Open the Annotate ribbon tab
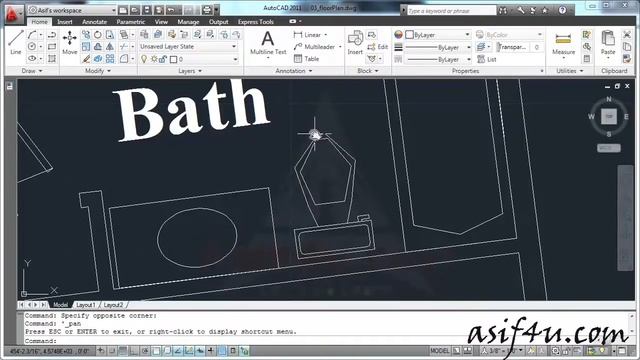Viewport: 640px width, 360px height. tap(94, 22)
